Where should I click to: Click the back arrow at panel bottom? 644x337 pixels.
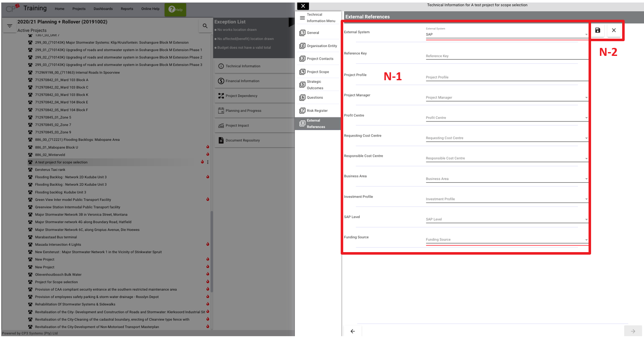coord(352,331)
